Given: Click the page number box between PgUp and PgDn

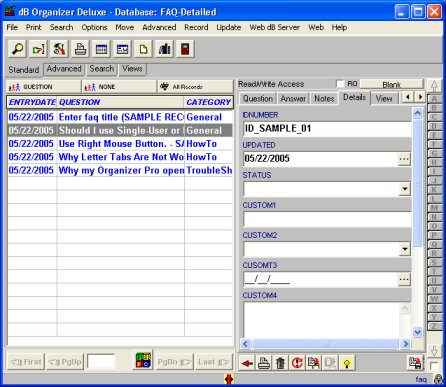Looking at the screenshot, I should point(101,361).
